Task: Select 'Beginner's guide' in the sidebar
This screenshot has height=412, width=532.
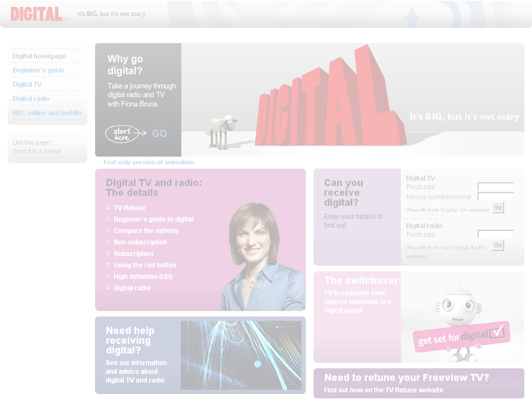Action: pos(38,70)
